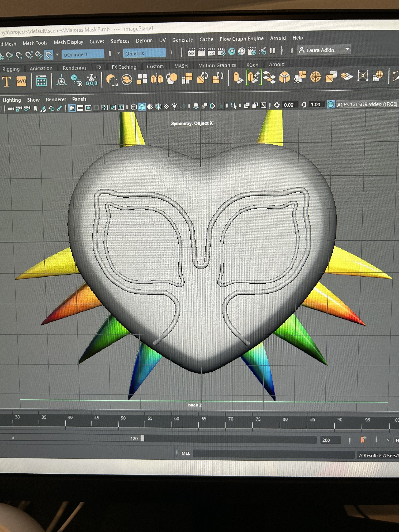Select the Bevel cube icon

point(284,77)
